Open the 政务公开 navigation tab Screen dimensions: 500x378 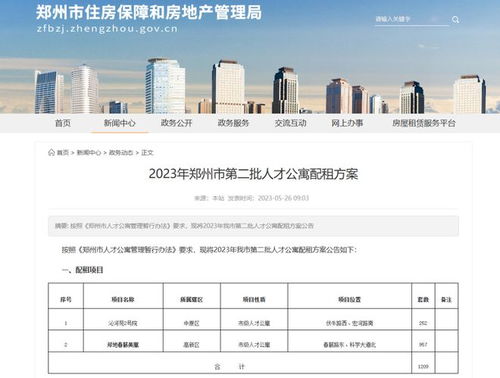[x=176, y=123]
